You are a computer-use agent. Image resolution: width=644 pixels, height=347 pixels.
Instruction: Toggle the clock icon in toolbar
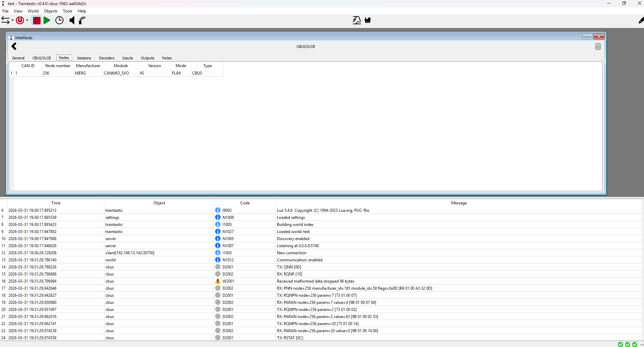pyautogui.click(x=59, y=20)
